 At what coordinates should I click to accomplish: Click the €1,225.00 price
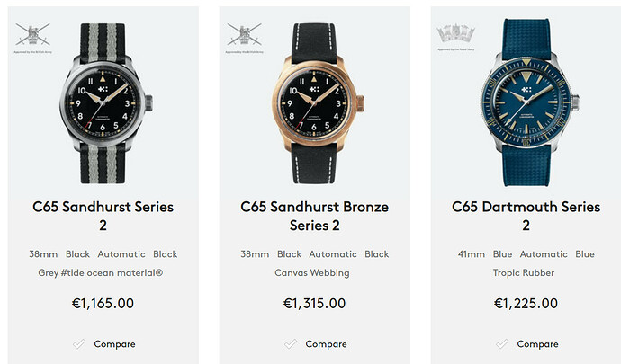[526, 304]
